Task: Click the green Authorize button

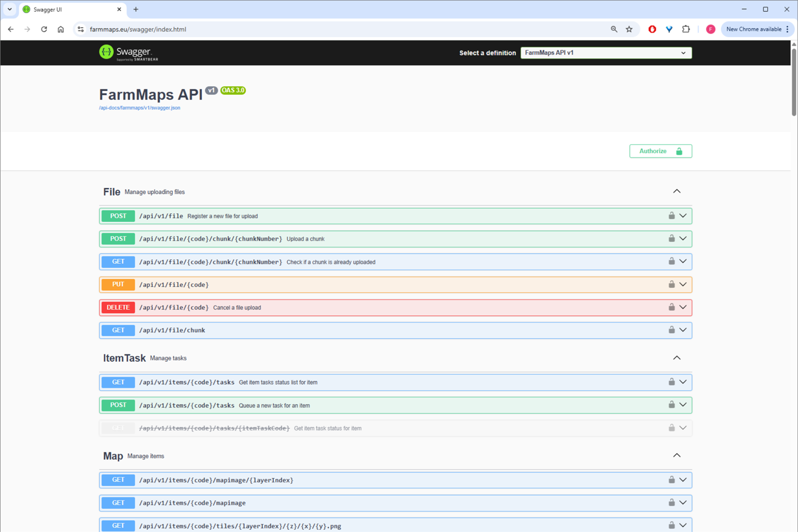Action: [660, 151]
